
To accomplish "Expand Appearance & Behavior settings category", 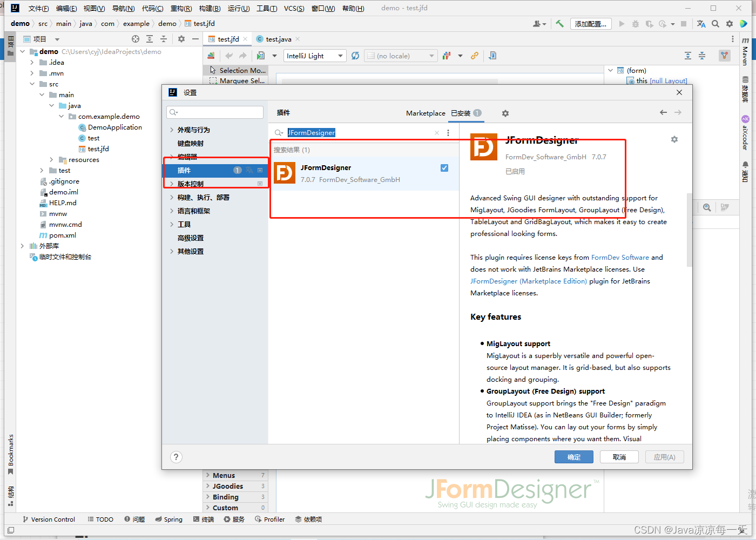I will point(172,130).
